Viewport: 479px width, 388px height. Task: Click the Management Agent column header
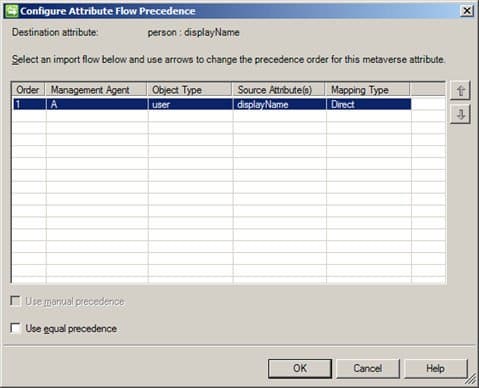[96, 90]
